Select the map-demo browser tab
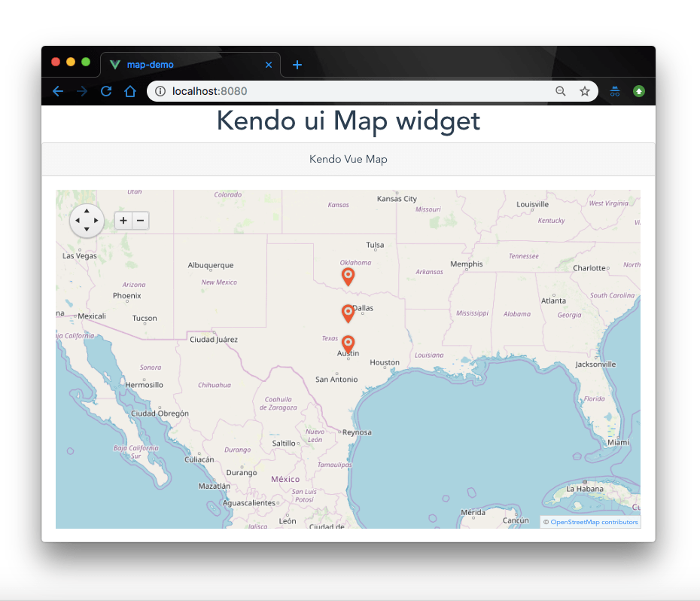Image resolution: width=700 pixels, height=601 pixels. click(x=190, y=65)
